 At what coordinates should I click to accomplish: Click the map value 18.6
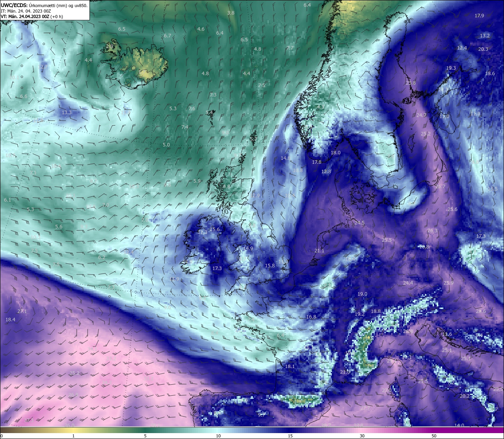490,74
